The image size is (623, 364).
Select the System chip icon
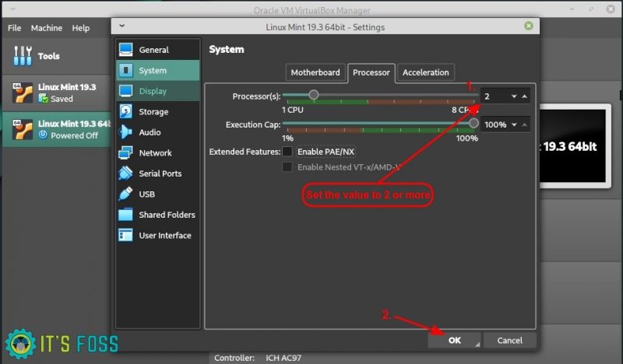pos(126,70)
